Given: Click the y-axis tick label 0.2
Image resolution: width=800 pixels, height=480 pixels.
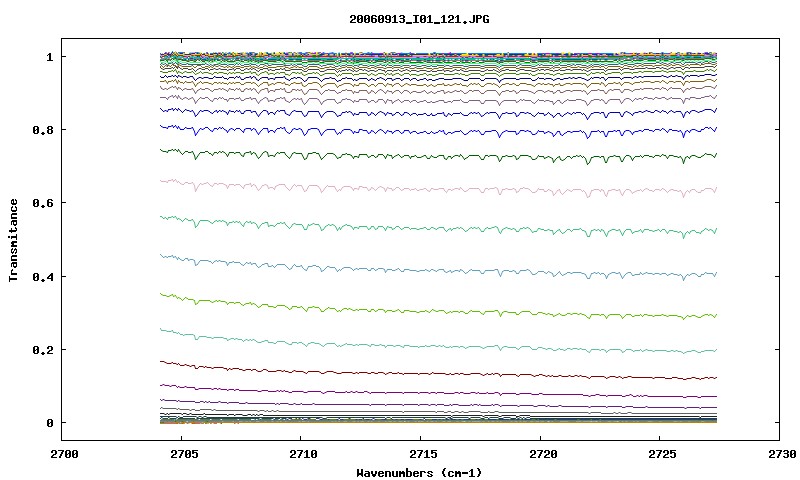Looking at the screenshot, I should pos(43,350).
